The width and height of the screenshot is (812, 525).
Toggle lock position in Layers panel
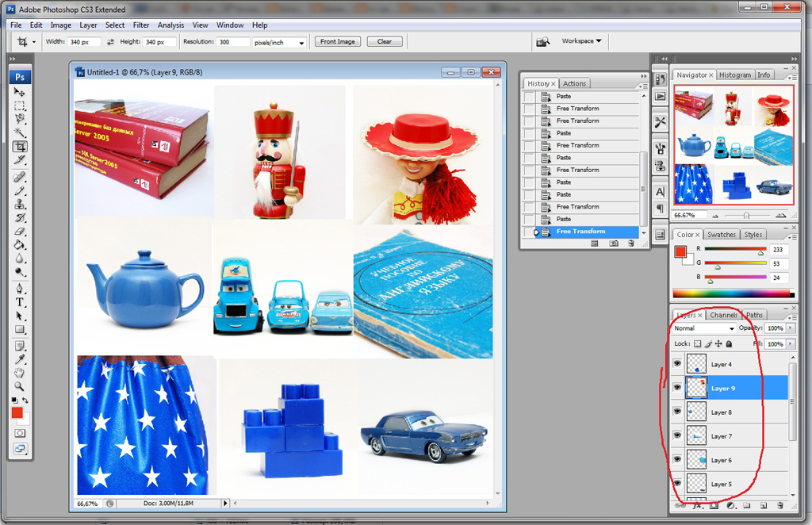click(718, 343)
